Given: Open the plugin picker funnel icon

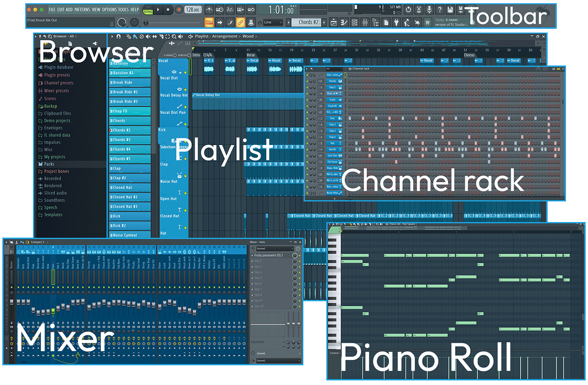Looking at the screenshot, I should click(397, 22).
